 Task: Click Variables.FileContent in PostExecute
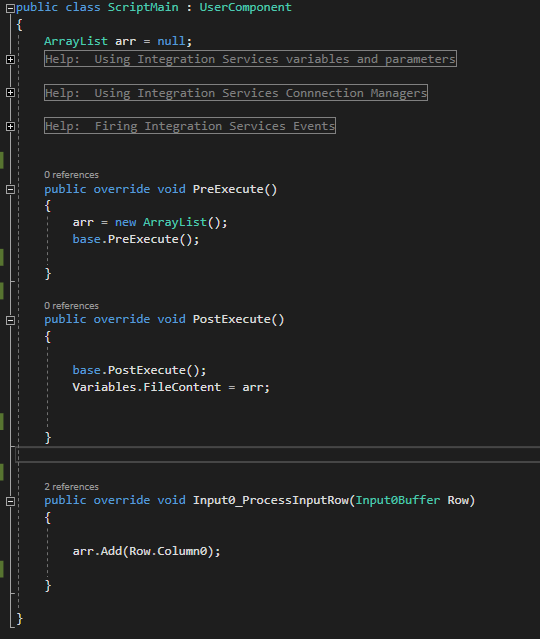[x=146, y=387]
